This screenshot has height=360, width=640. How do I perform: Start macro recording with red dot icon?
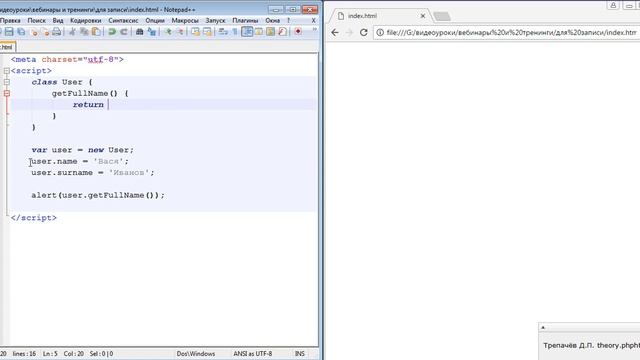tap(298, 31)
